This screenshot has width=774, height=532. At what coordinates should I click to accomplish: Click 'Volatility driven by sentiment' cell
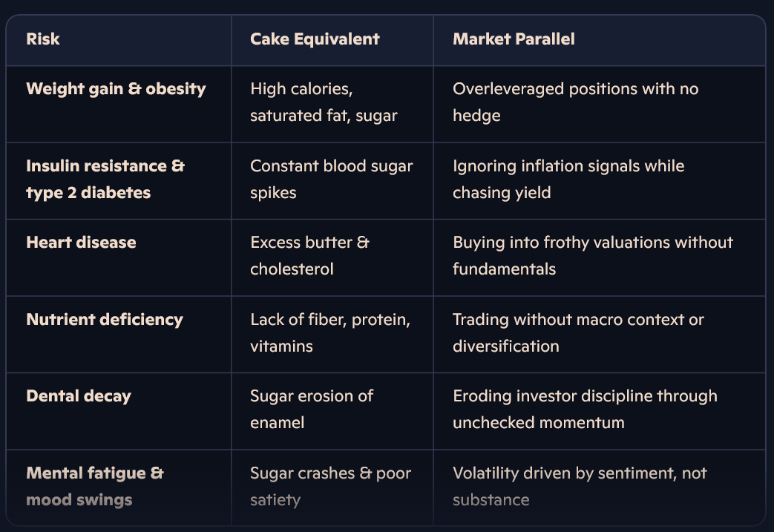tap(580, 487)
